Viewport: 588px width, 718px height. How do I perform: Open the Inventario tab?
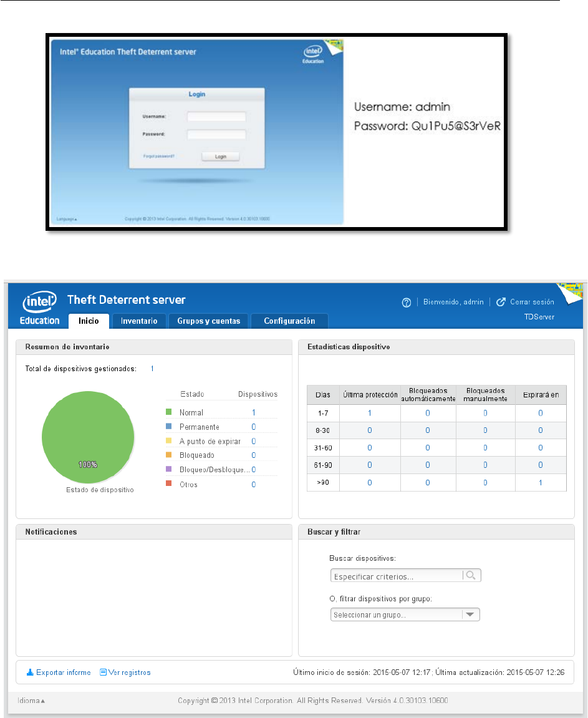click(x=139, y=321)
